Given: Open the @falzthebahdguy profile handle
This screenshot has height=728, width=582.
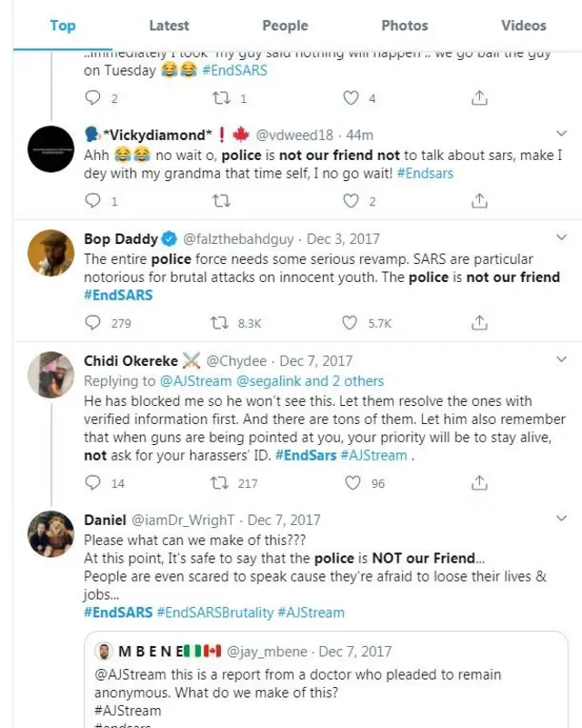Looking at the screenshot, I should (240, 239).
